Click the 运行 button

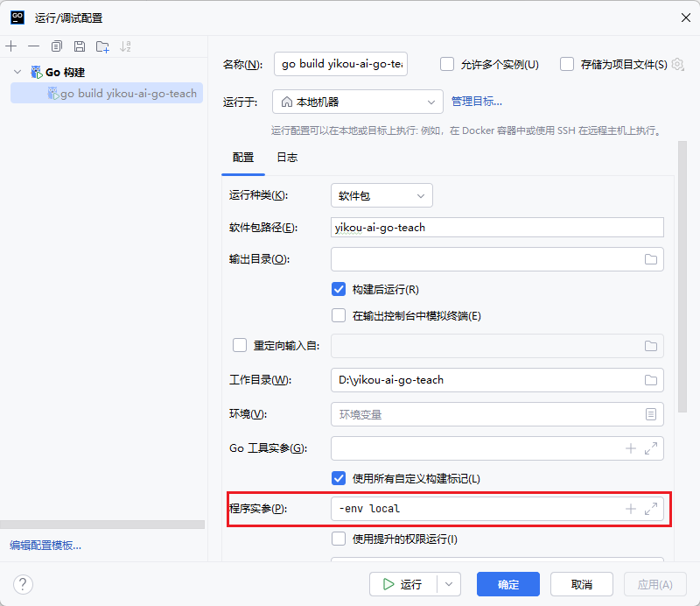[x=403, y=584]
